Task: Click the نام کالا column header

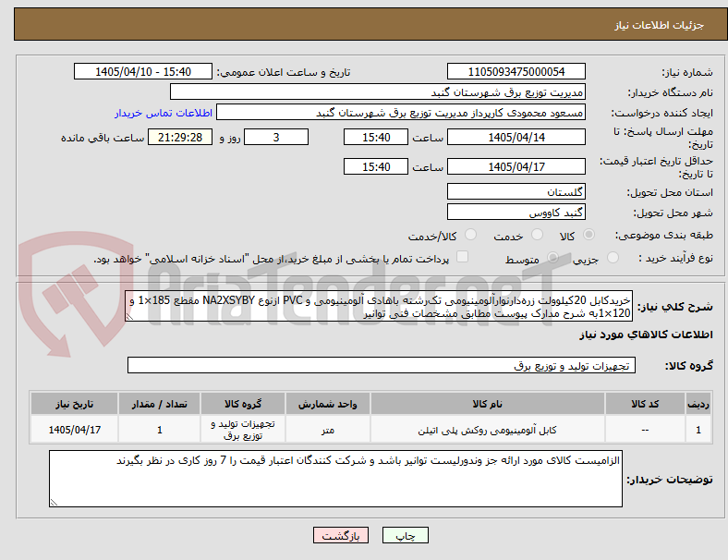Action: pyautogui.click(x=487, y=404)
